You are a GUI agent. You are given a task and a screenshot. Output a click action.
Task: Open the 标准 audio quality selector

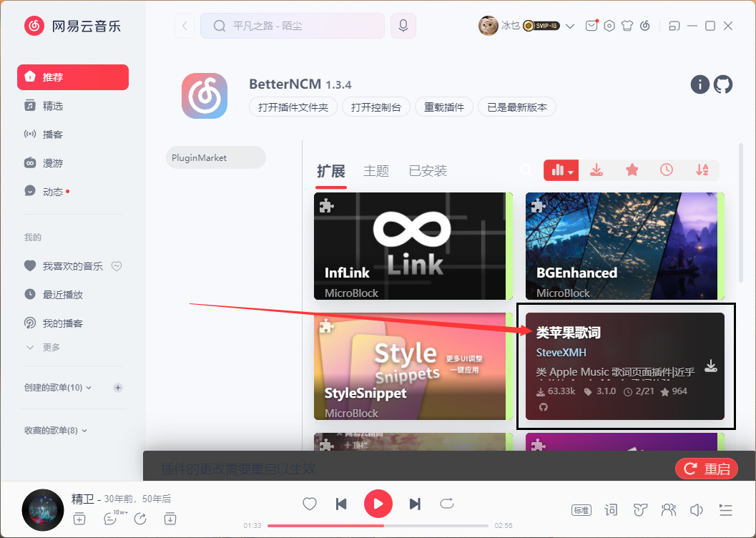[x=581, y=510]
